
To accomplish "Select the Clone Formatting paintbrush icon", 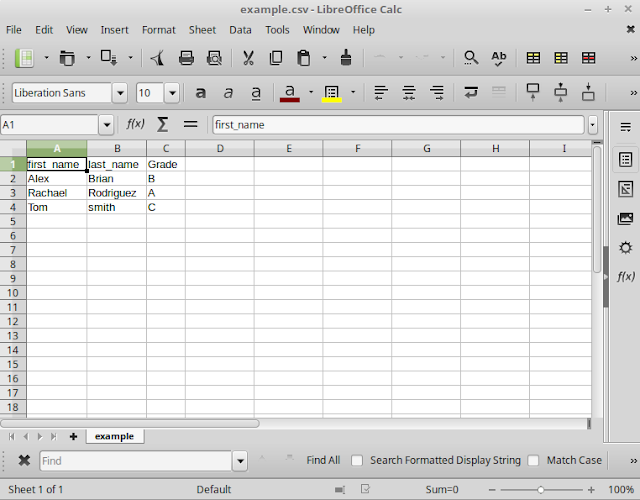I will point(346,58).
